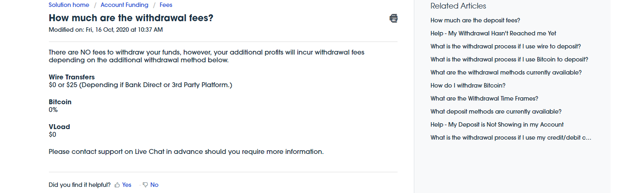Open the Fees breadcrumb link
Image resolution: width=644 pixels, height=193 pixels.
pyautogui.click(x=166, y=5)
